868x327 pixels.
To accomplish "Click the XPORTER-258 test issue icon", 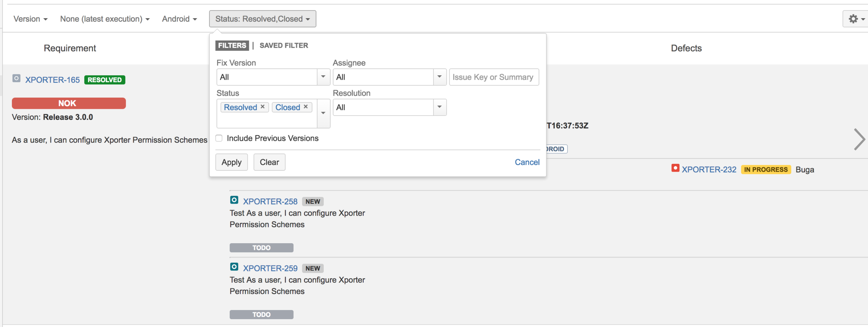I will (x=234, y=200).
